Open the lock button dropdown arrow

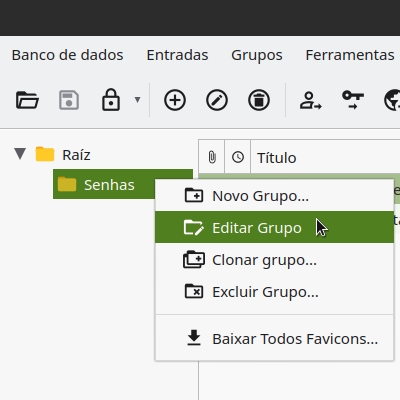[137, 99]
